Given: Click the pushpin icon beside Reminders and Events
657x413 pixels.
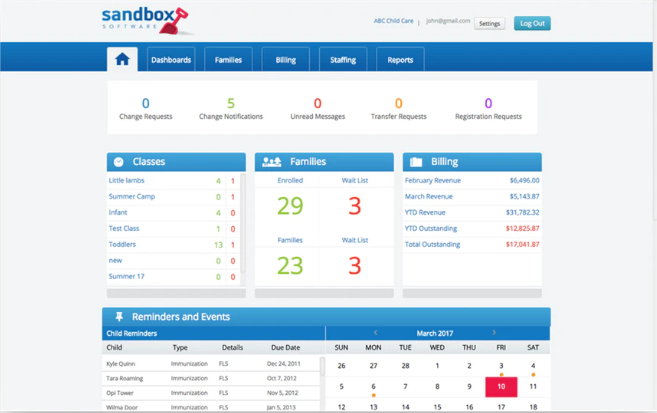Looking at the screenshot, I should tap(119, 317).
